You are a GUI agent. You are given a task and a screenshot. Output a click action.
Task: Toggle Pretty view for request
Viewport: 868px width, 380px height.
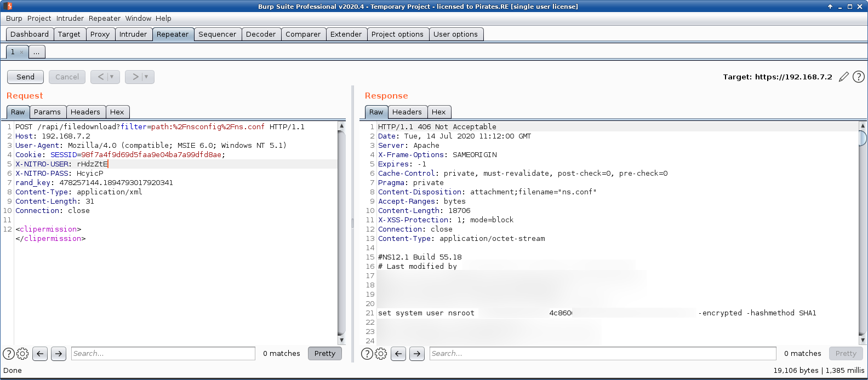tap(325, 354)
